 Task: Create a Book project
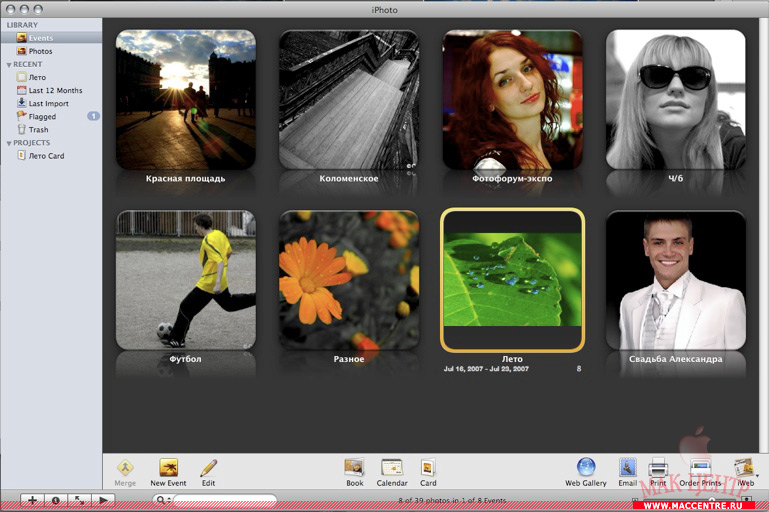(355, 473)
